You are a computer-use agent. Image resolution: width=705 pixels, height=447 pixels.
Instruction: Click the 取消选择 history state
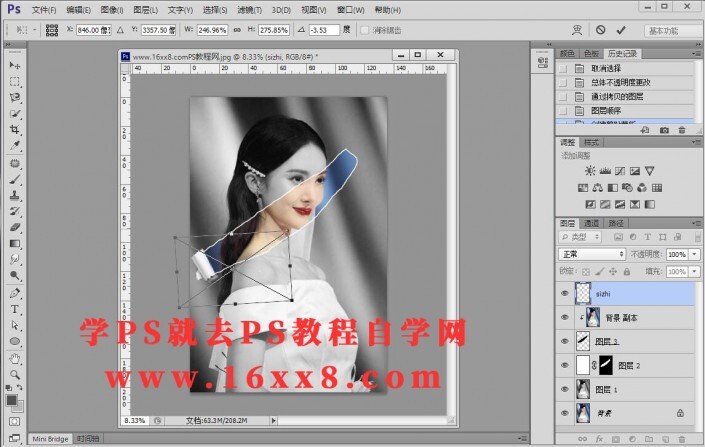(x=608, y=67)
